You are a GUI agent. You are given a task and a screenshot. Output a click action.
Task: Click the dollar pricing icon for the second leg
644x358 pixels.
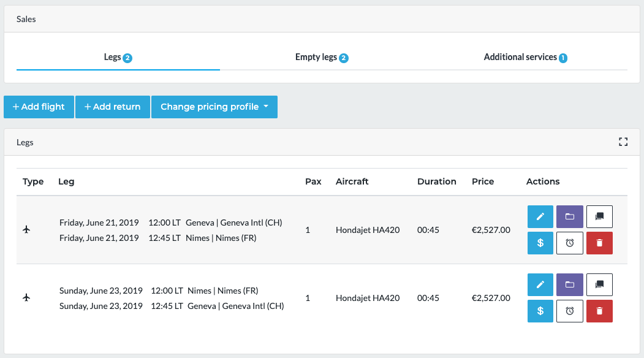(x=540, y=311)
